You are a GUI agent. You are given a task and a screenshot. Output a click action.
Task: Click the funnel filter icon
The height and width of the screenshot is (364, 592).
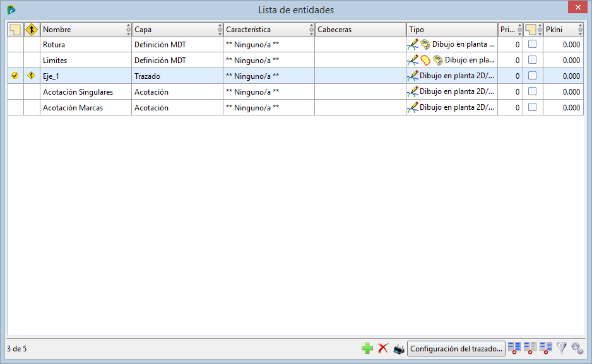click(562, 348)
